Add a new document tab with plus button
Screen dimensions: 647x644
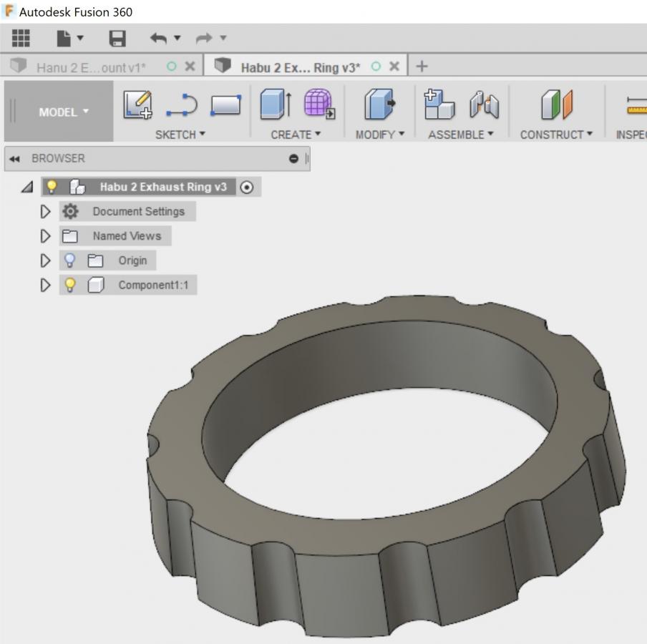(422, 67)
